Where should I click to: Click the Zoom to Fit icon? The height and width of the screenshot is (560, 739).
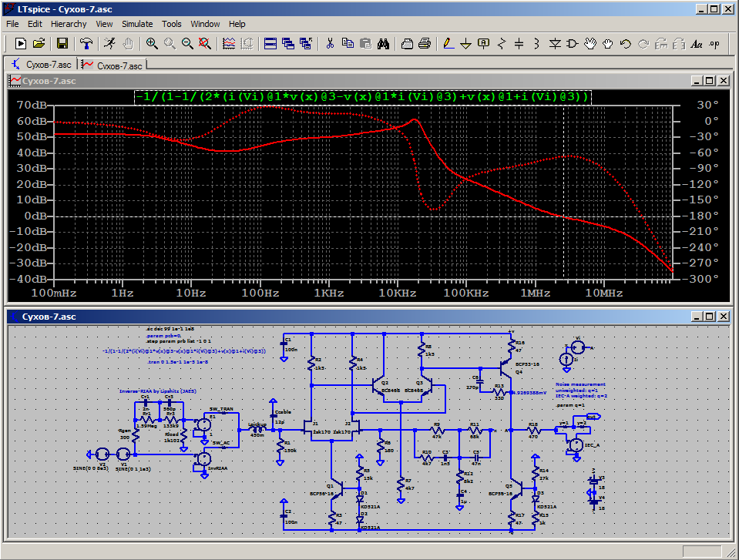pyautogui.click(x=205, y=43)
